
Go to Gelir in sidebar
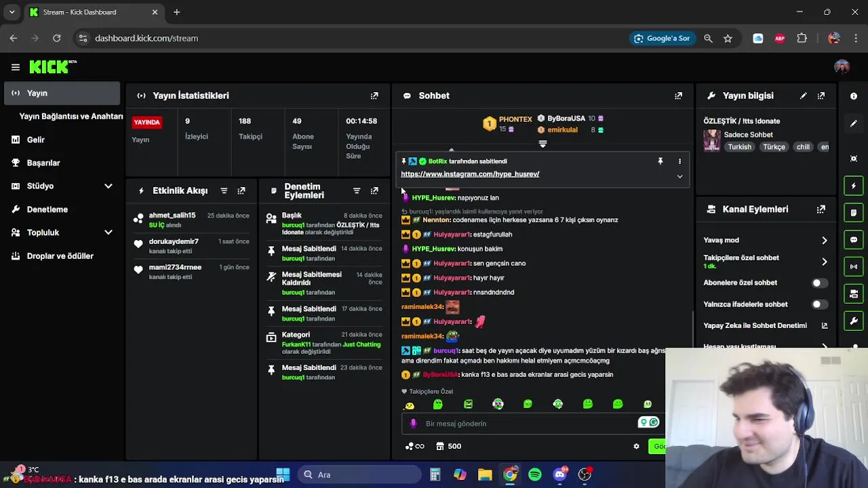(x=35, y=140)
